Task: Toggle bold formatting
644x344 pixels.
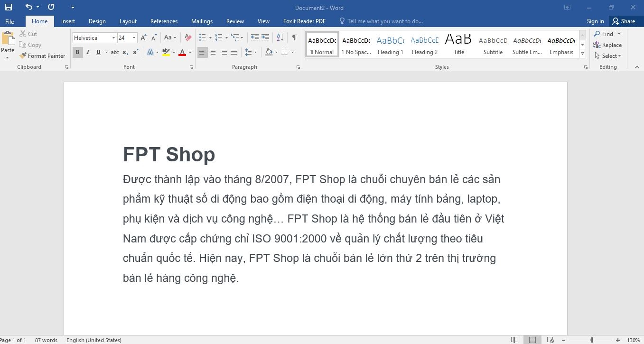Action: (77, 52)
